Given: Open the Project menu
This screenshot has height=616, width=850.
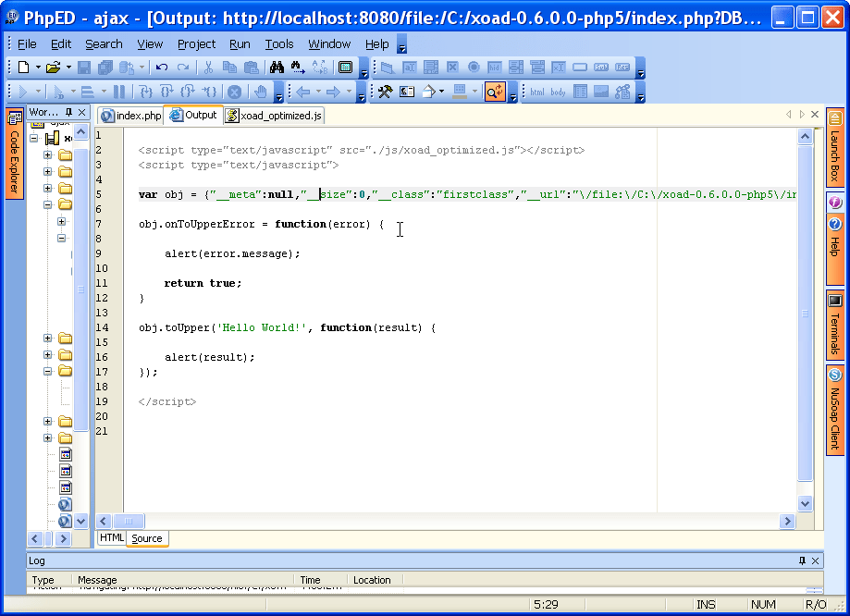Looking at the screenshot, I should click(196, 43).
